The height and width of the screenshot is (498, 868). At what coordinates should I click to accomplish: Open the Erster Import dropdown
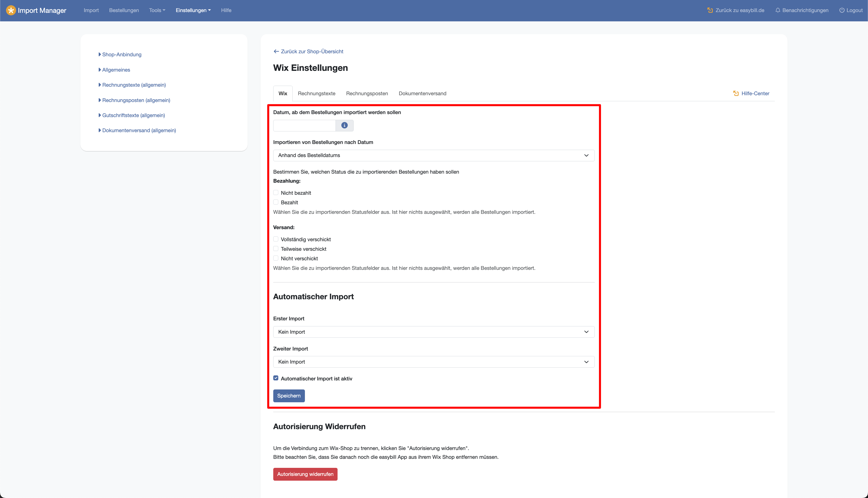click(434, 332)
